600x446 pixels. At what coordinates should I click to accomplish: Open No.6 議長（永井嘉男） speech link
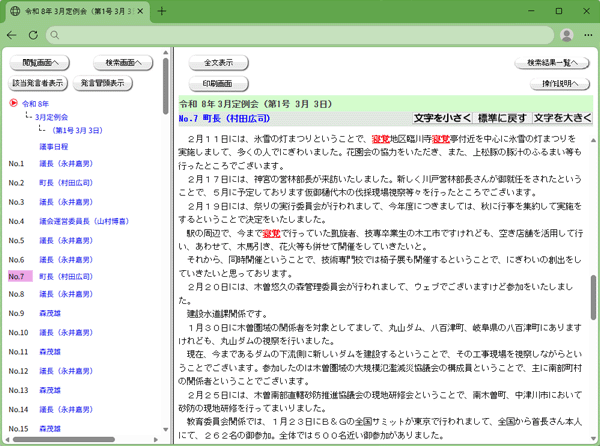[x=66, y=260]
